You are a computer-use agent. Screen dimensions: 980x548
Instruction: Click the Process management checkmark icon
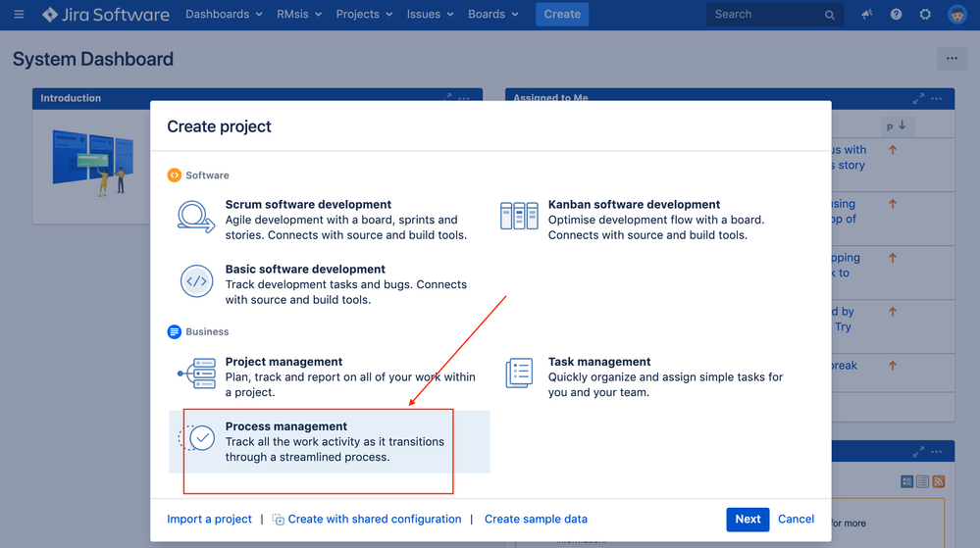point(197,438)
